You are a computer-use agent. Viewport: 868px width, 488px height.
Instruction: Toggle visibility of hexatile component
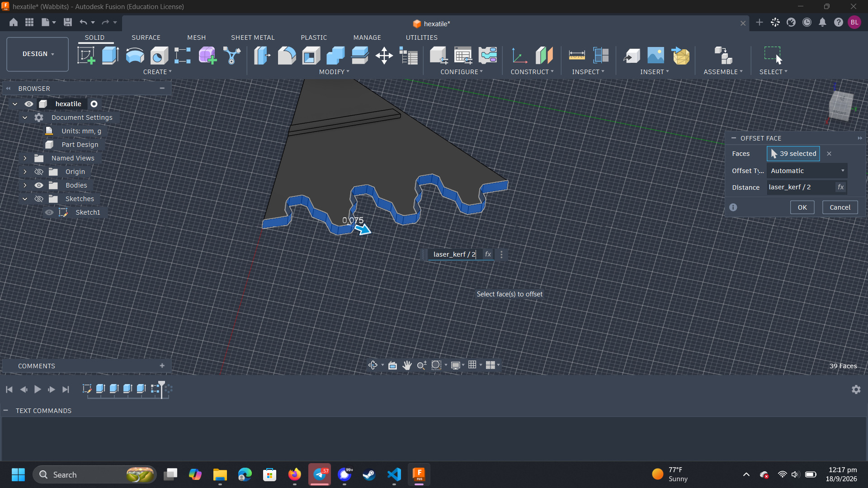click(x=29, y=104)
